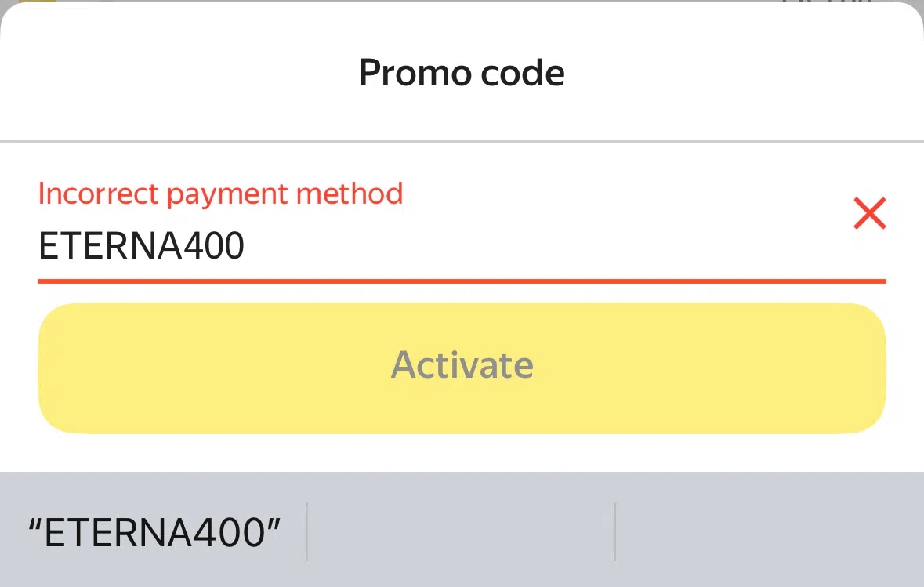Click the Incorrect payment method error message
924x587 pixels.
click(x=220, y=194)
